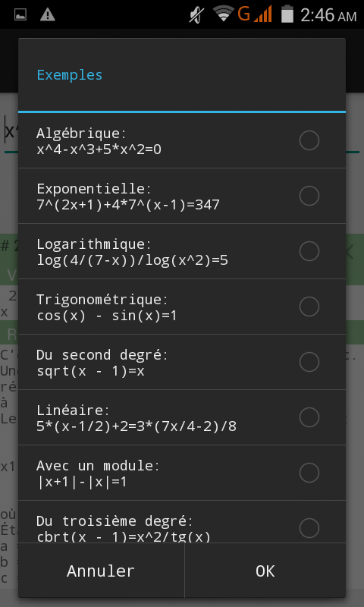Tap the battery status icon
Viewport: 364px width, 607px height.
tap(287, 14)
